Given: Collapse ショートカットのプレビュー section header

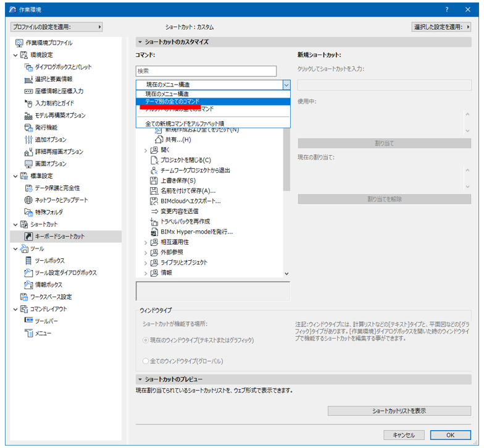Looking at the screenshot, I should (x=304, y=379).
